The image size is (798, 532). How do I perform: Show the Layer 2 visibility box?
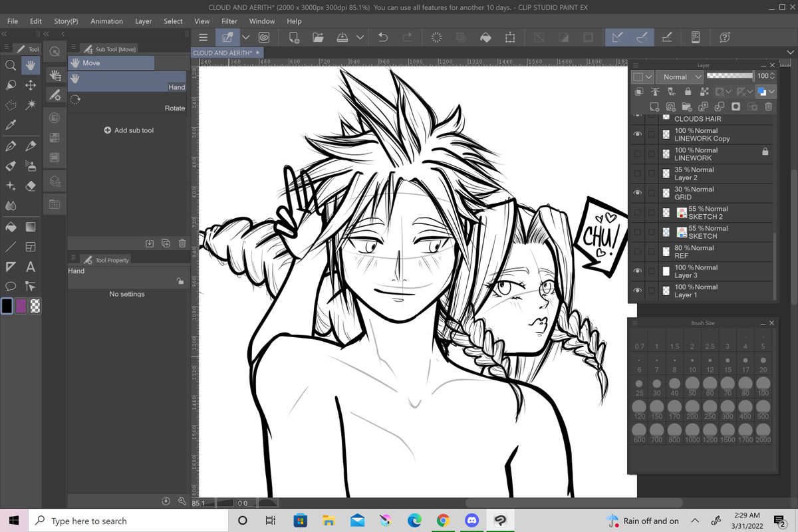(638, 174)
